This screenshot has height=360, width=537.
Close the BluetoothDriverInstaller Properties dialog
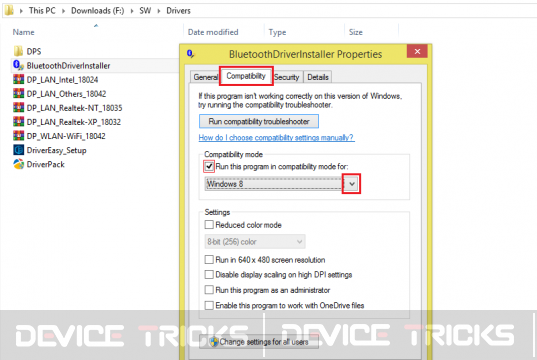[417, 51]
